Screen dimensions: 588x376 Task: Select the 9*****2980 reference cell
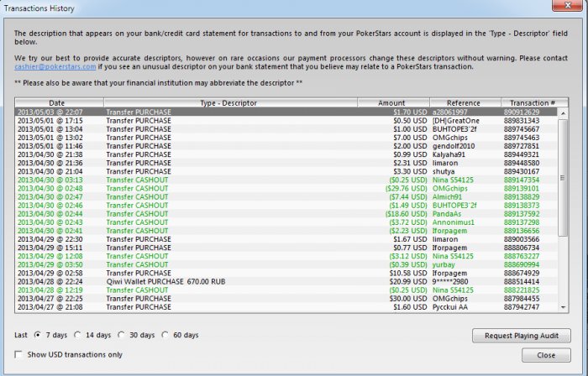pos(450,282)
